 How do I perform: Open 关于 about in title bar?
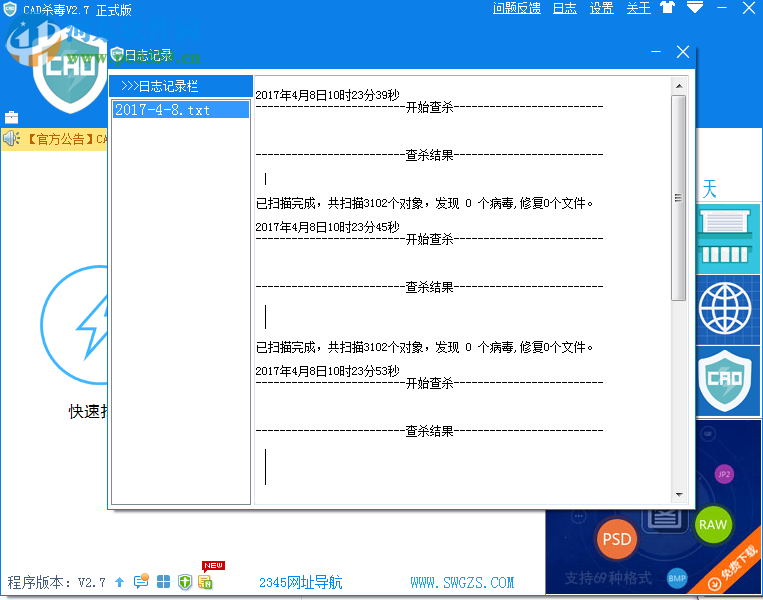tap(638, 8)
